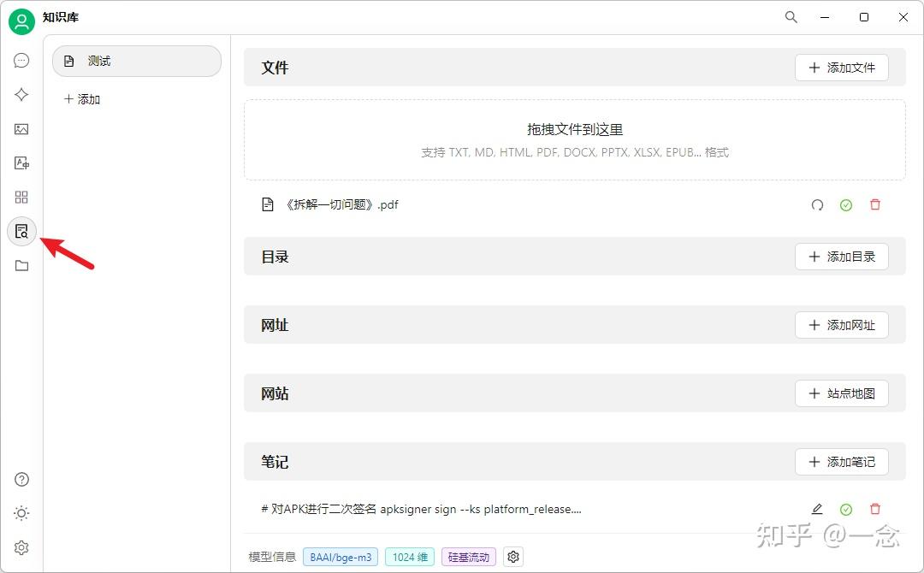Delete the 《拆解一切问题》.pdf file

click(875, 204)
